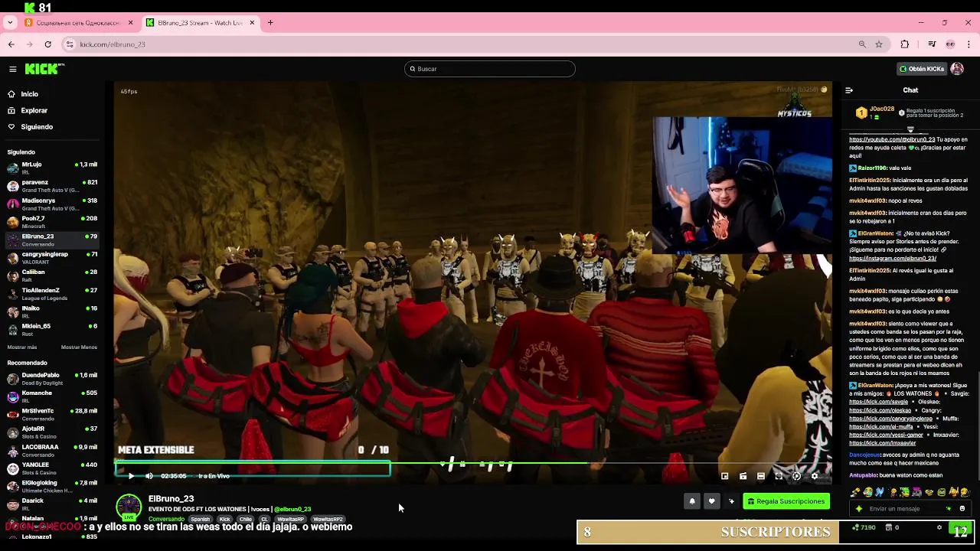Click the playback refresh icon
980x551 pixels.
point(796,476)
